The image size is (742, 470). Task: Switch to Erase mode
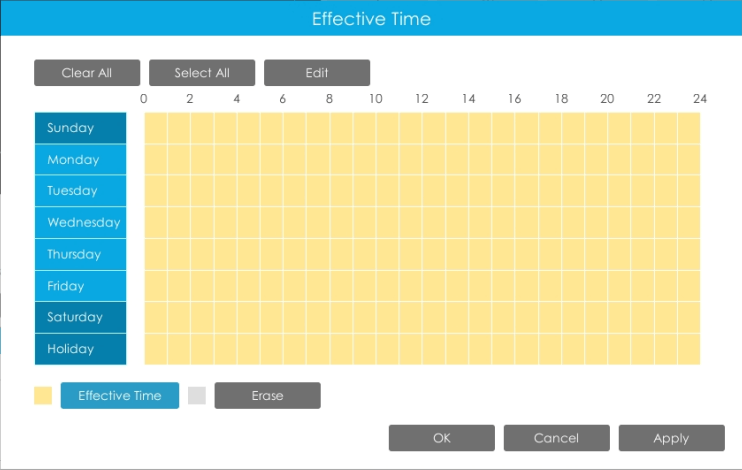tap(267, 396)
